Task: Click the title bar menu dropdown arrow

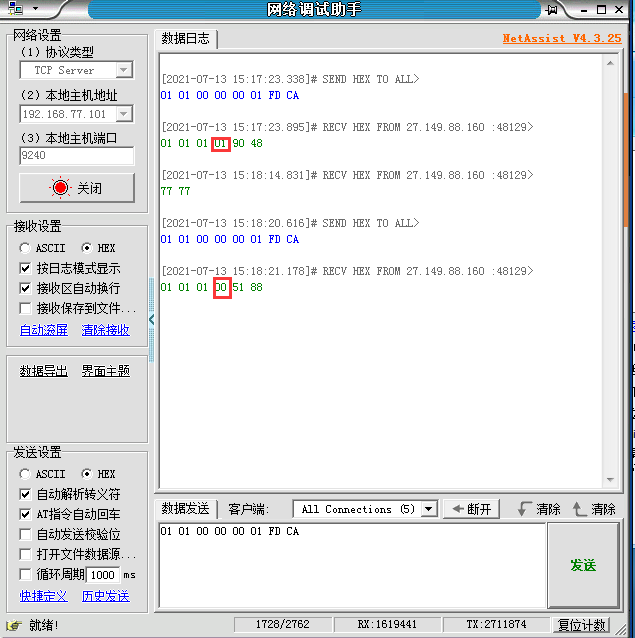Action: pos(35,8)
